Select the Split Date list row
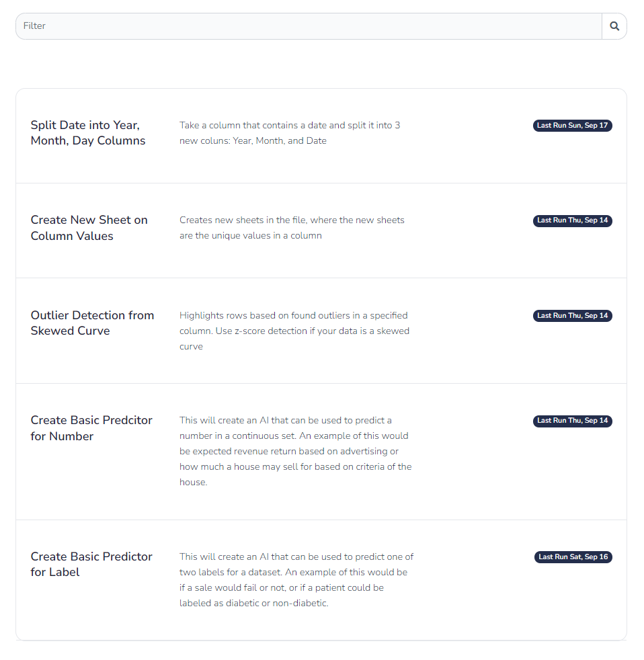The width and height of the screenshot is (644, 660). 321,136
